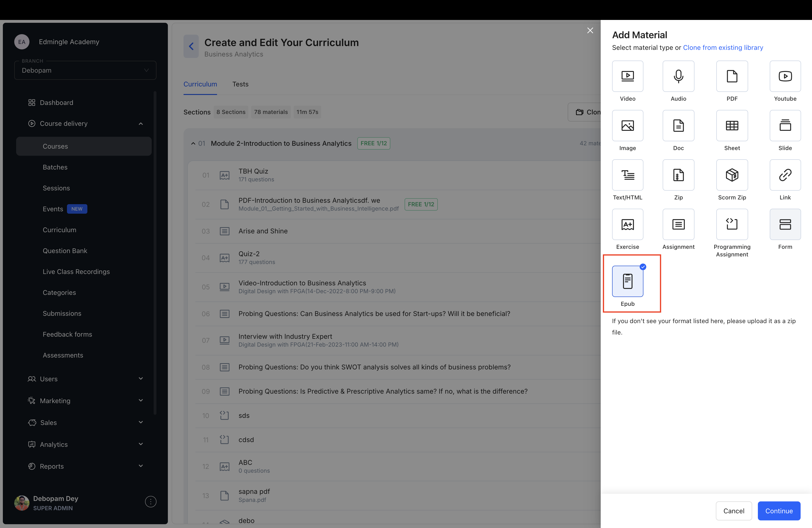Open the Quiz-2 material row

click(397, 258)
